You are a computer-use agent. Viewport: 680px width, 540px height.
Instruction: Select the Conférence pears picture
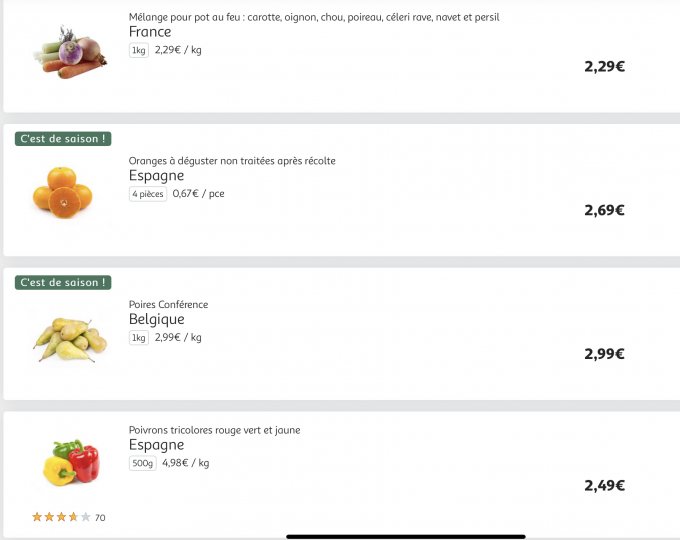click(69, 339)
